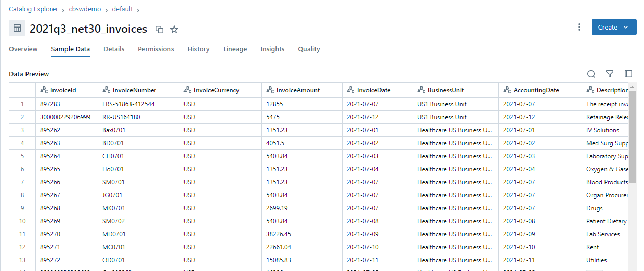Open the cbswdemo catalog breadcrumb link
This screenshot has width=644, height=271.
[85, 9]
